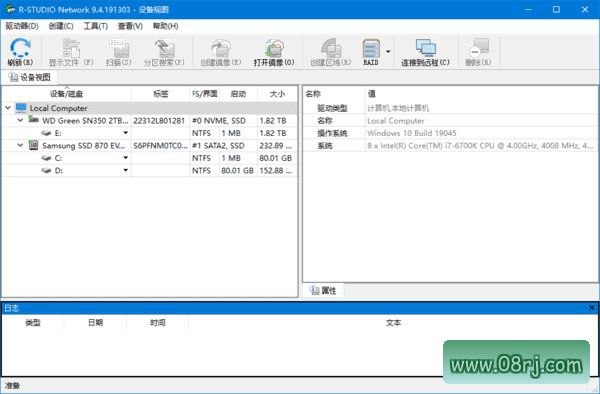Open the 查看(V) menu
Screen dimensions: 600x394
[130, 26]
